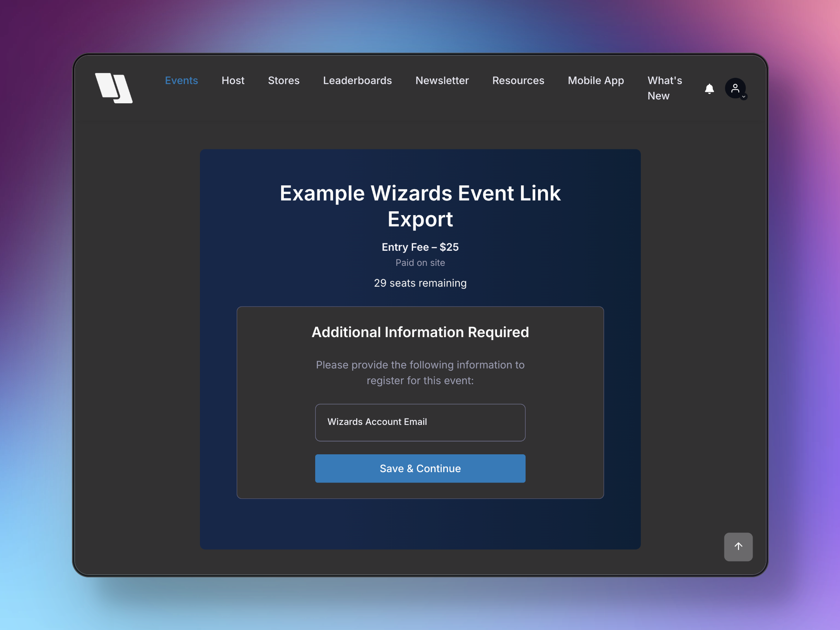Open the Host menu item
This screenshot has width=840, height=630.
pyautogui.click(x=233, y=80)
